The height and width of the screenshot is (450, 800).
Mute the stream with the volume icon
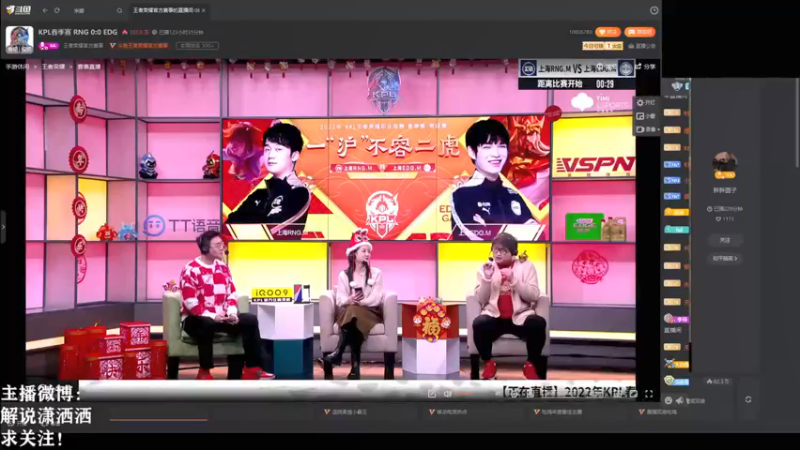(447, 394)
